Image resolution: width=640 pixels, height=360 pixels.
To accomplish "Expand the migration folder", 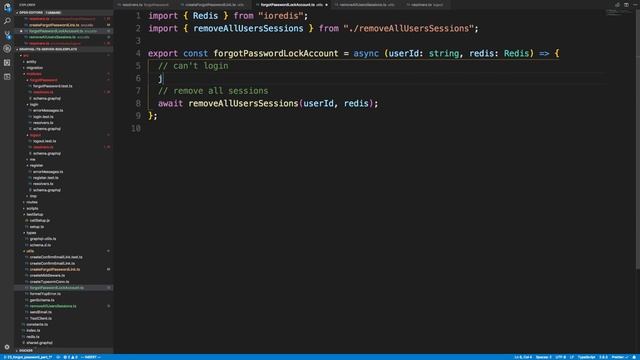I will pos(34,68).
